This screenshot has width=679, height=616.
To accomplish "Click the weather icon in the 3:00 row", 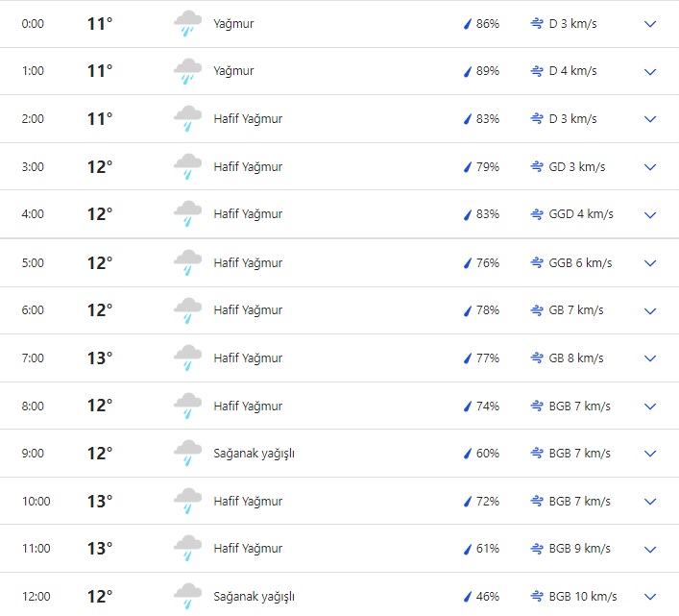I will click(x=187, y=167).
